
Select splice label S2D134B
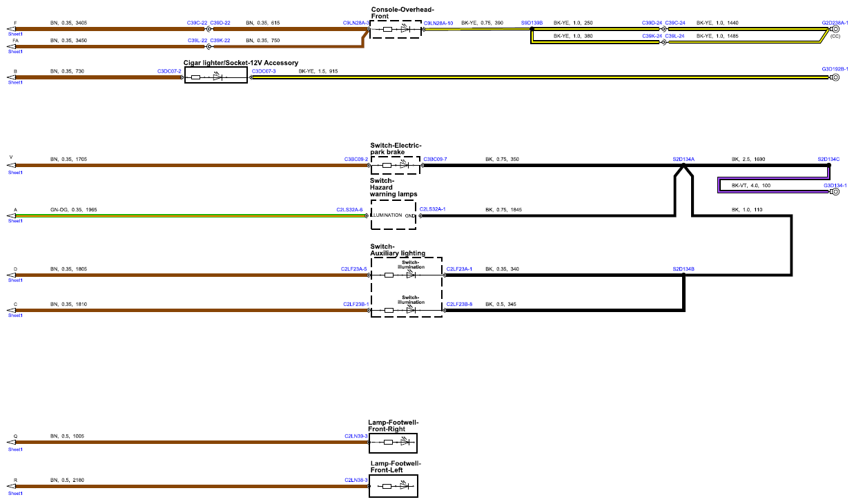point(683,269)
